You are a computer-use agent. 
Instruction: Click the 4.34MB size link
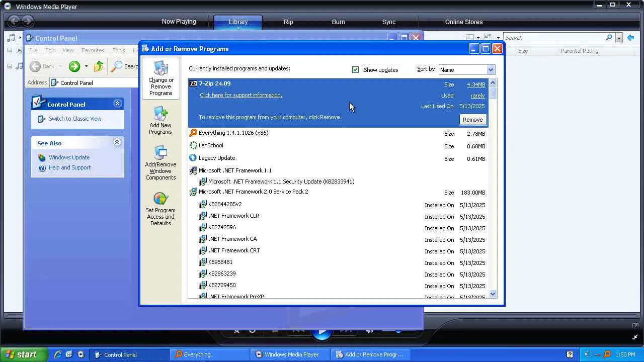coord(476,84)
